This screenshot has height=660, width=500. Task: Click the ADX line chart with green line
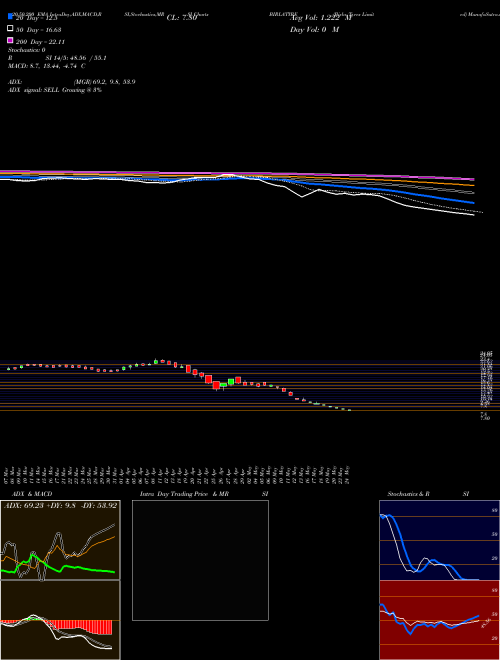coord(60,540)
